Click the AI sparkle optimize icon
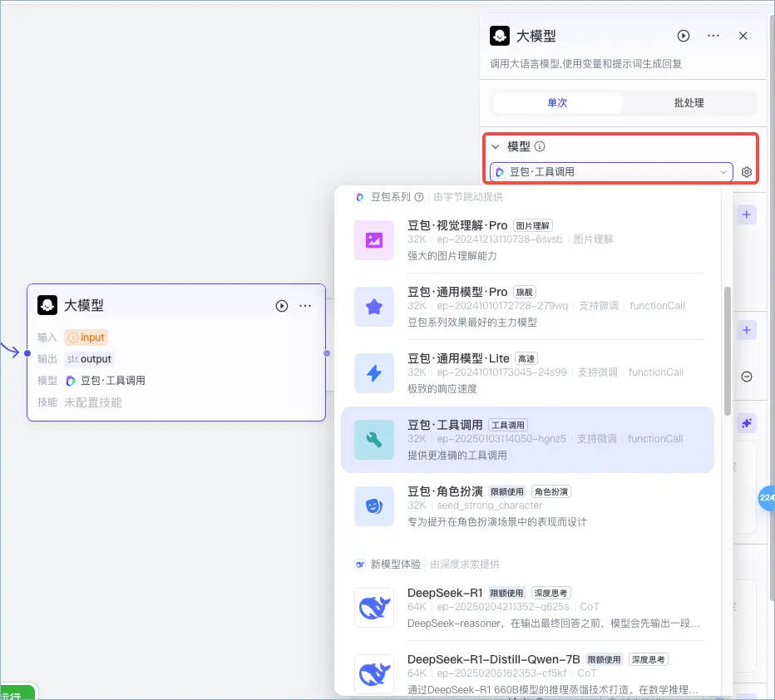The height and width of the screenshot is (700, 775). pyautogui.click(x=747, y=423)
